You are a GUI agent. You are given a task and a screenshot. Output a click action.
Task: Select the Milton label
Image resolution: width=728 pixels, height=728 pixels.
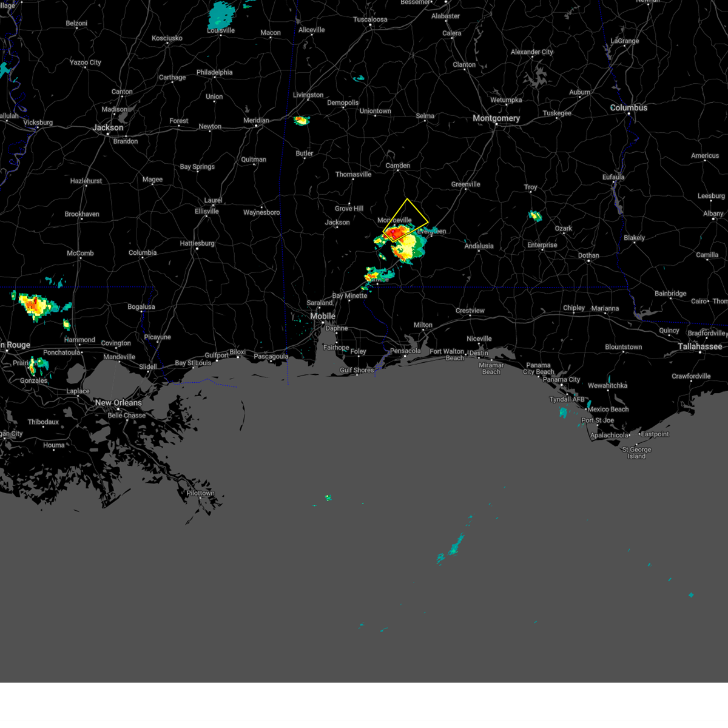click(x=423, y=325)
